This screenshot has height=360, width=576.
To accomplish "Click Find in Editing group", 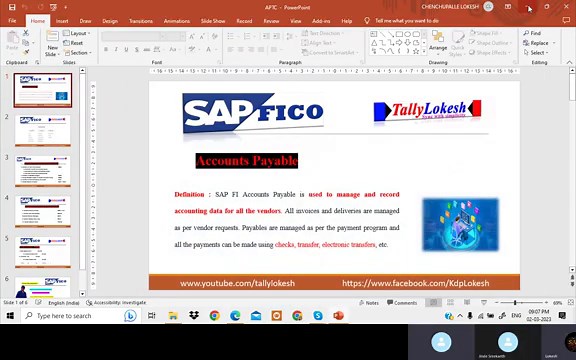I will pyautogui.click(x=532, y=33).
